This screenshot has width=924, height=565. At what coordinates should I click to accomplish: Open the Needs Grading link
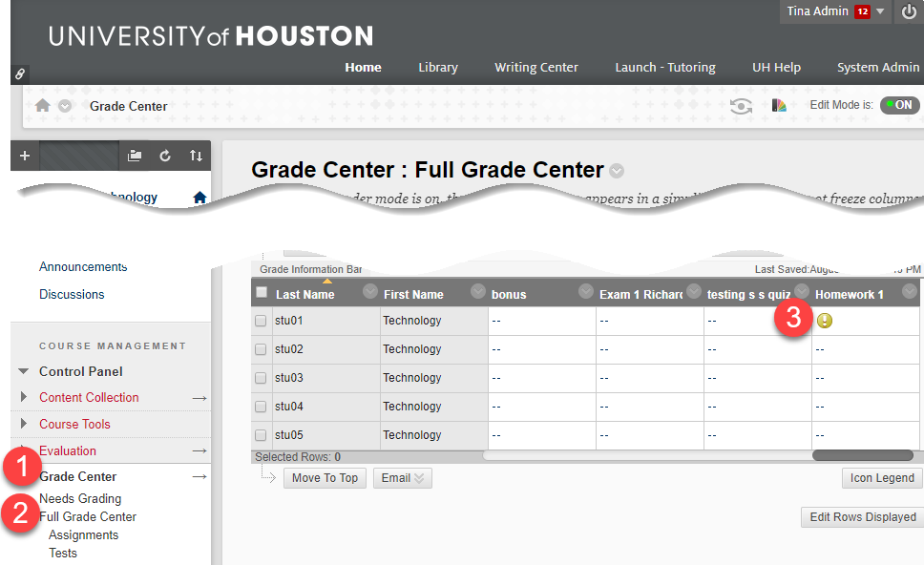[80, 498]
